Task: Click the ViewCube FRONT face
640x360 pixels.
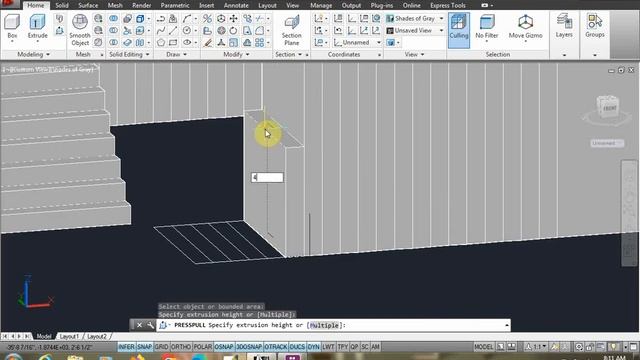Action: click(609, 108)
